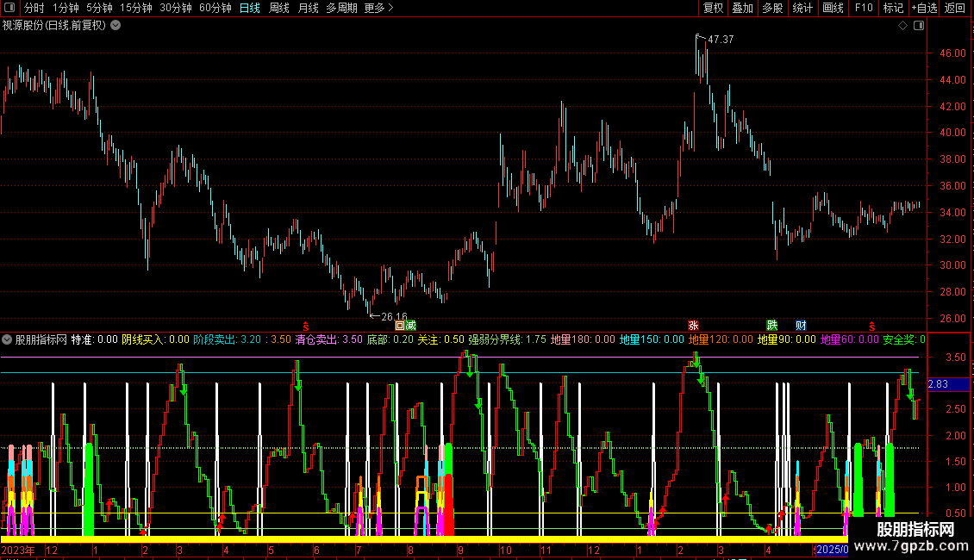The image size is (974, 560).
Task: Click the 叠加 overlay button
Action: [742, 8]
